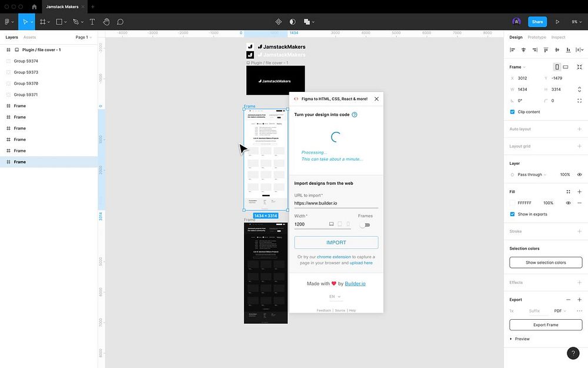Click the URL to import field
The width and height of the screenshot is (588, 368).
336,203
